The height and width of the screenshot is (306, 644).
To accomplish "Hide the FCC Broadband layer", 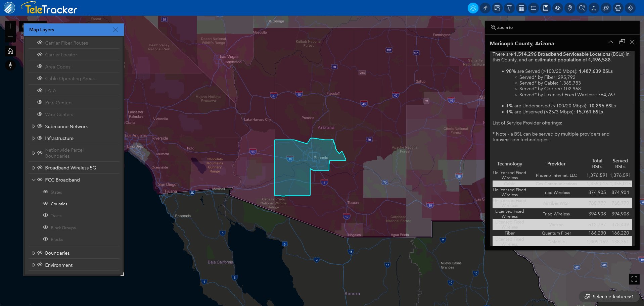I will [x=40, y=180].
